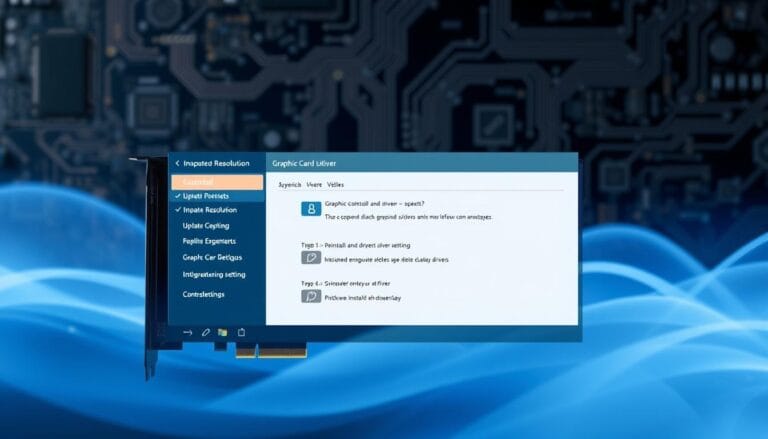Click the pencil edit icon in bottom toolbar
768x439 pixels.
(205, 331)
